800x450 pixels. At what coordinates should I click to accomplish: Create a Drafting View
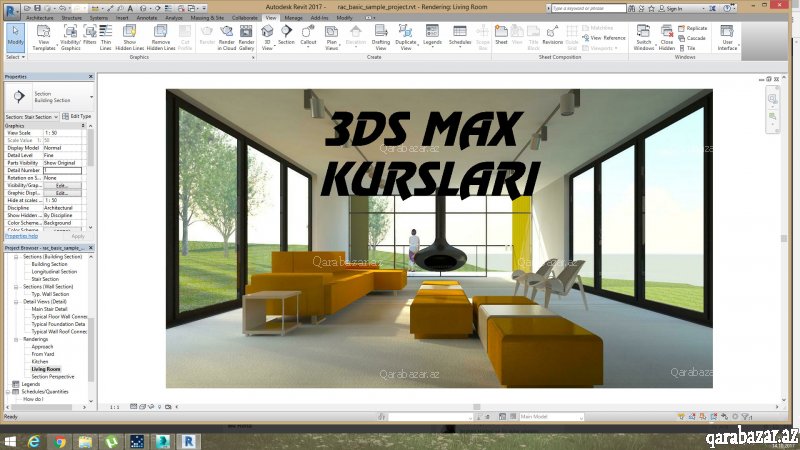[x=381, y=38]
